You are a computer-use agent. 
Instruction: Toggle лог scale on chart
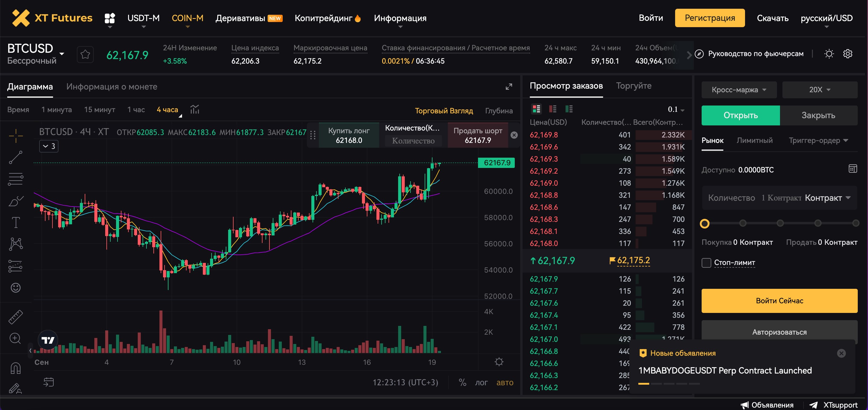point(482,382)
